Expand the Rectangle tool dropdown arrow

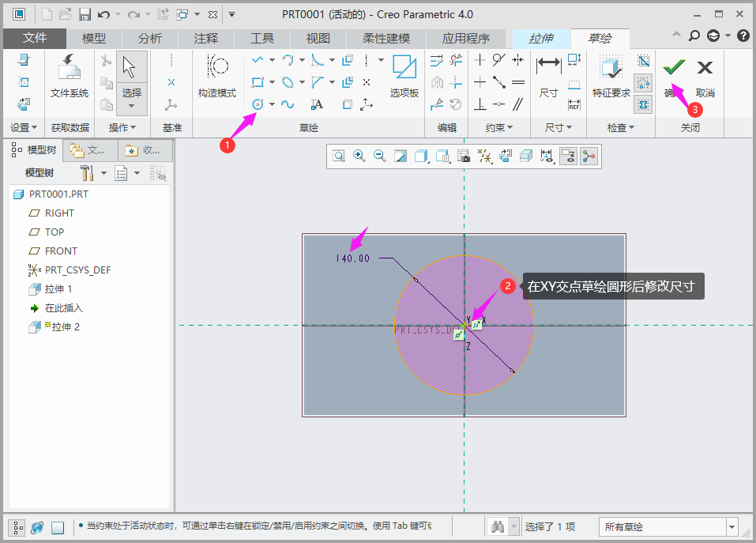tap(272, 82)
